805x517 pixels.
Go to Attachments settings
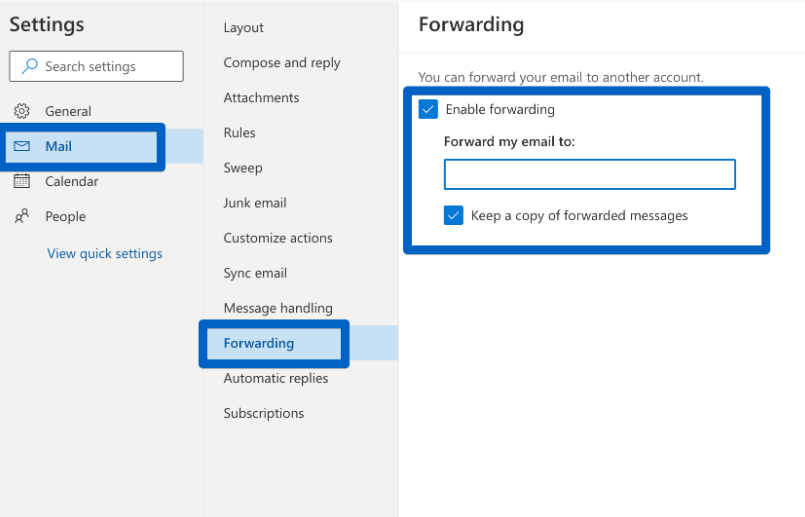(x=261, y=98)
